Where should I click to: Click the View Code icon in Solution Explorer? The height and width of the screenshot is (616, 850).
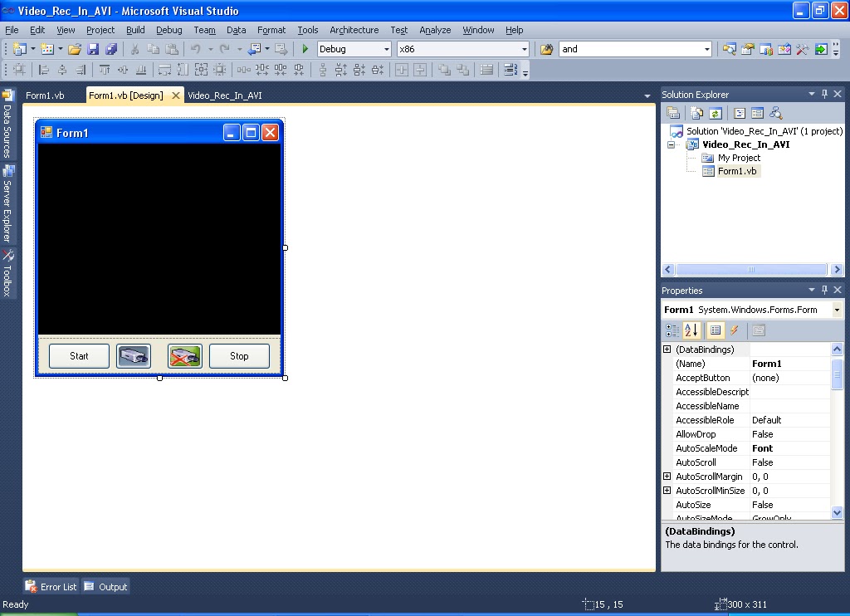(739, 114)
